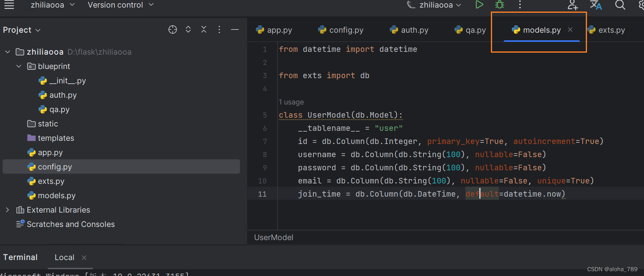
Task: Open Search Everywhere magnifier icon
Action: pyautogui.click(x=620, y=5)
